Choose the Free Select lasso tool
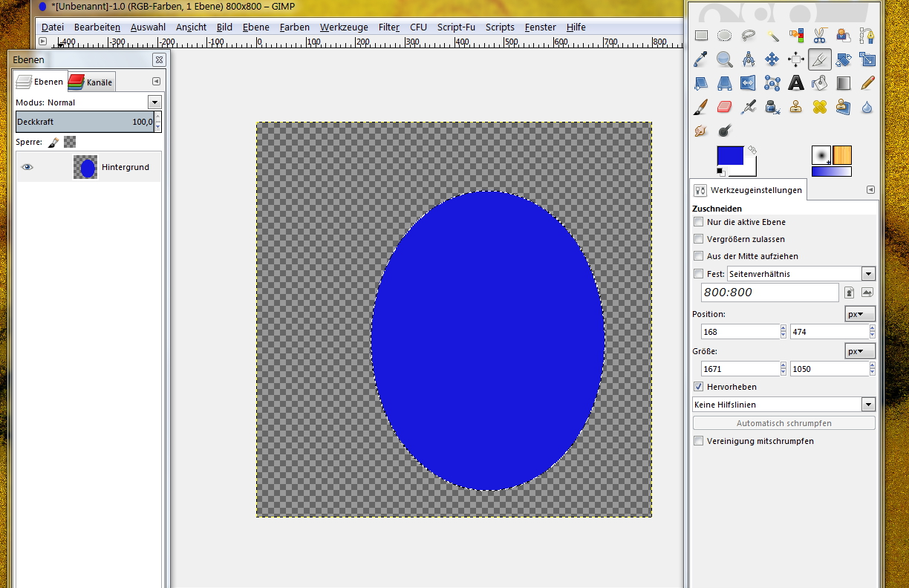Screen dimensions: 909x588 click(749, 35)
